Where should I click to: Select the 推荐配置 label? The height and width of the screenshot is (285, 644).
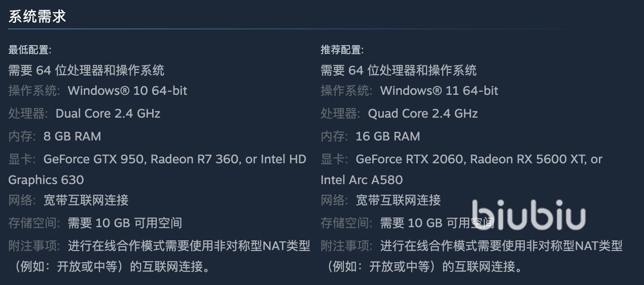(x=342, y=50)
